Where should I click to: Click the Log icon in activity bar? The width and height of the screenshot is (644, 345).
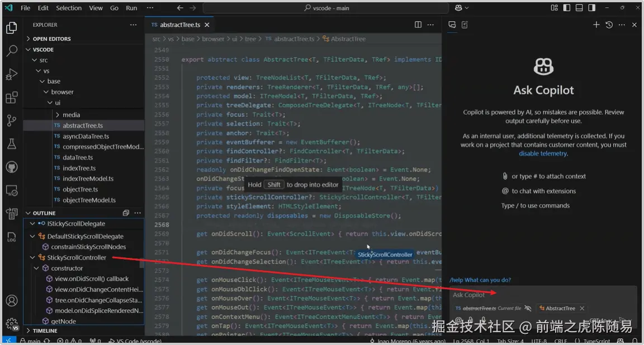pos(12,237)
